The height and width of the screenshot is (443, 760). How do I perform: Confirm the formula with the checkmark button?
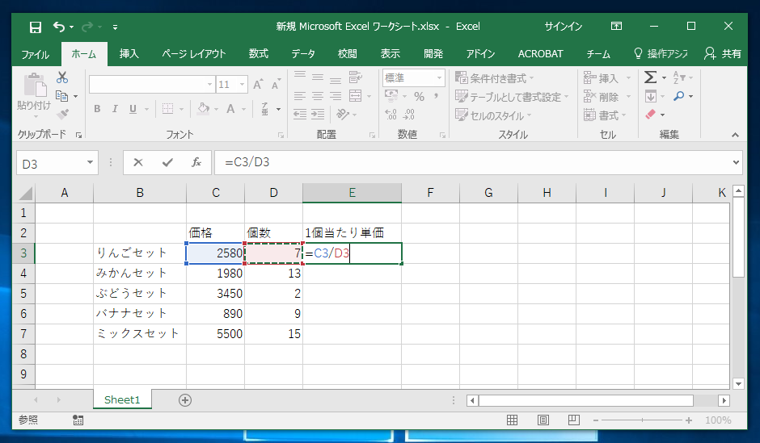(x=167, y=162)
